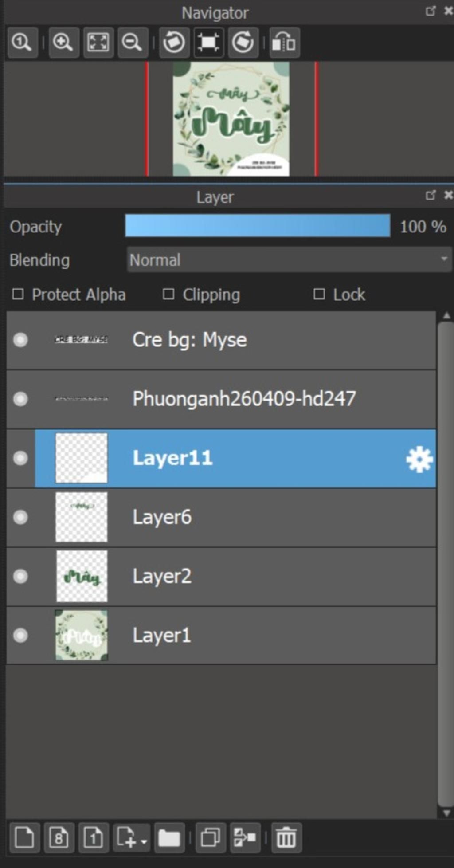Reset zoom to 100% in Navigator
Image resolution: width=454 pixels, height=868 pixels.
click(21, 43)
